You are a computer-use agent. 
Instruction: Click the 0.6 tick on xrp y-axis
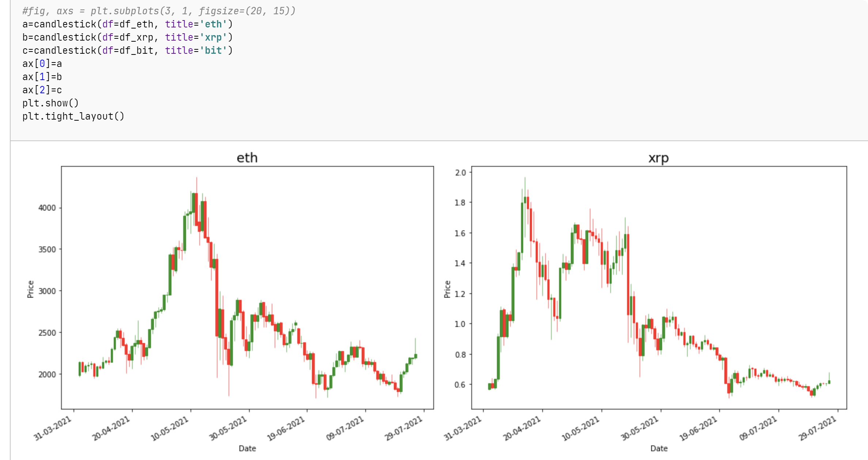pos(460,384)
